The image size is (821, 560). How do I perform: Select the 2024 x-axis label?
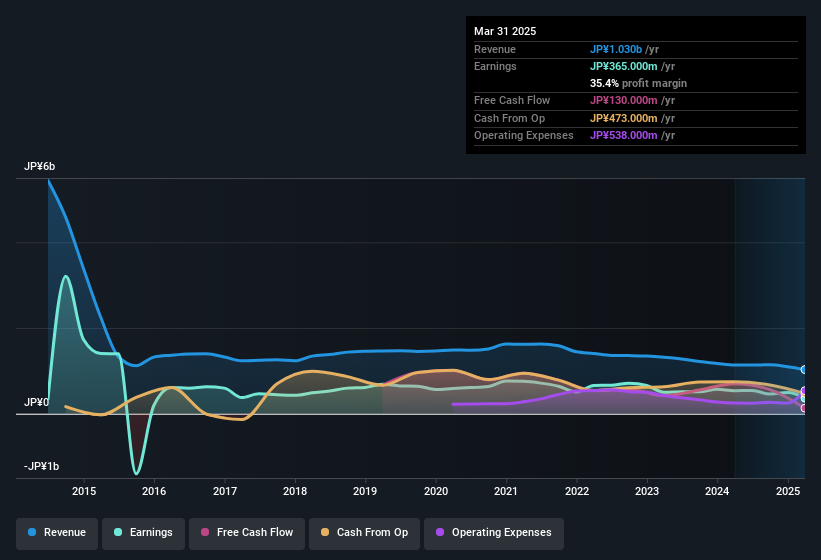coord(717,491)
